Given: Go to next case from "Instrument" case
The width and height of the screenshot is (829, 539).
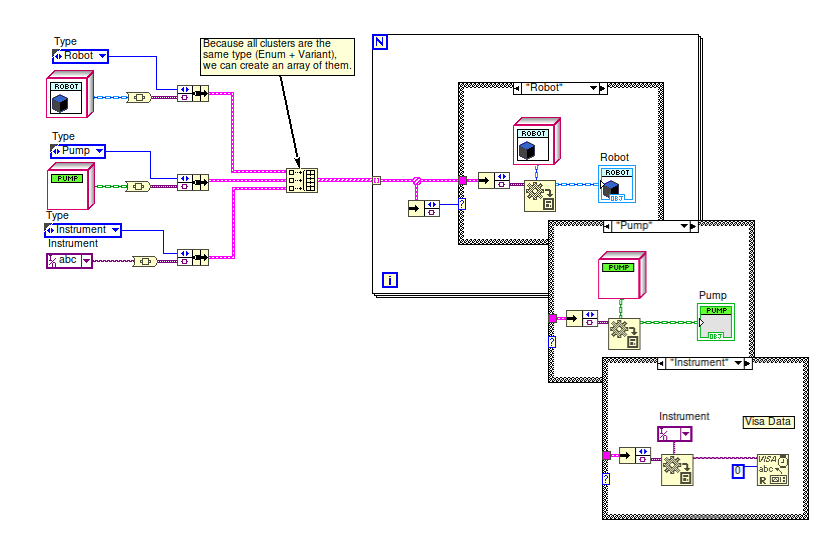Looking at the screenshot, I should click(748, 363).
